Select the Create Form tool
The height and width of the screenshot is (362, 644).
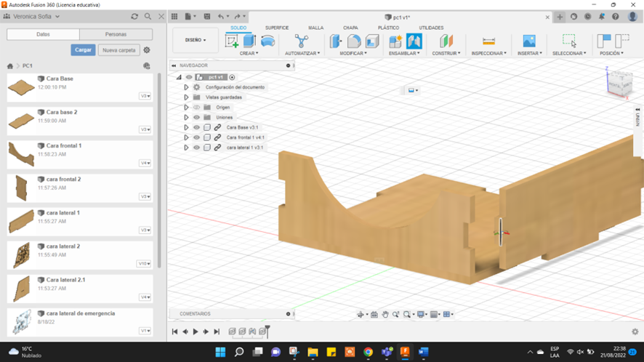tap(267, 41)
